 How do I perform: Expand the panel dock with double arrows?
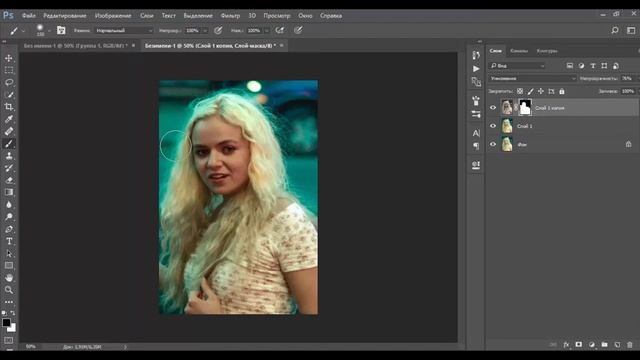point(480,42)
